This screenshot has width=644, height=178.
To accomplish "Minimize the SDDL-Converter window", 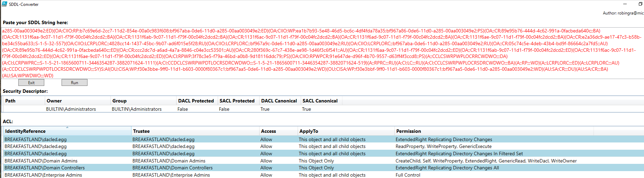I will coord(625,4).
